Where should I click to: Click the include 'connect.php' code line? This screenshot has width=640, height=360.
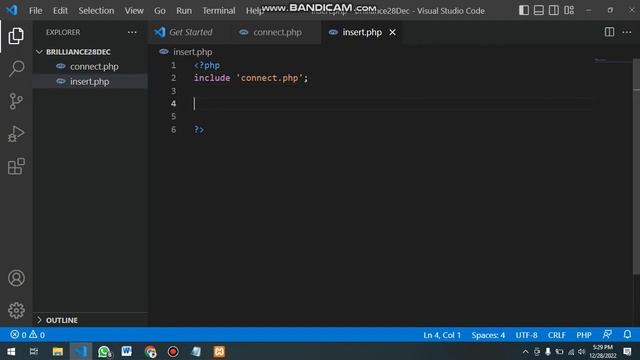(x=251, y=78)
